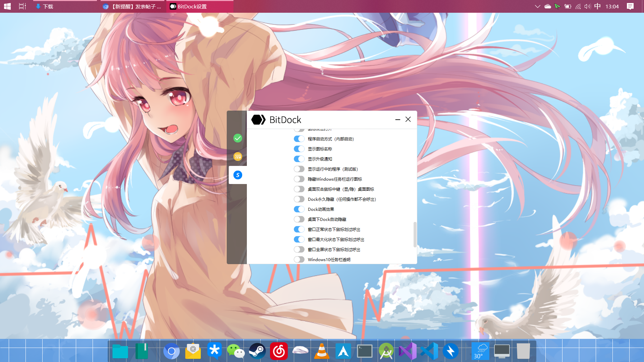
Task: Open Visual Studio Code in dock
Action: coord(429,351)
